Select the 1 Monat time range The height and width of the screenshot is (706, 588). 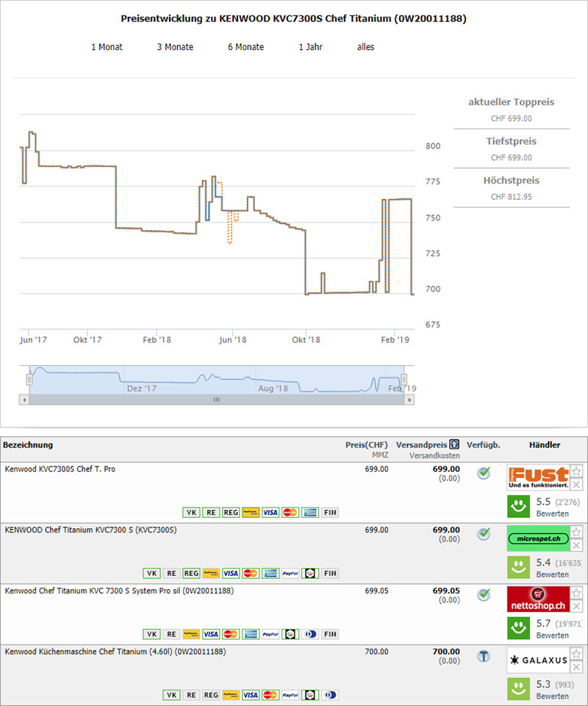click(107, 47)
